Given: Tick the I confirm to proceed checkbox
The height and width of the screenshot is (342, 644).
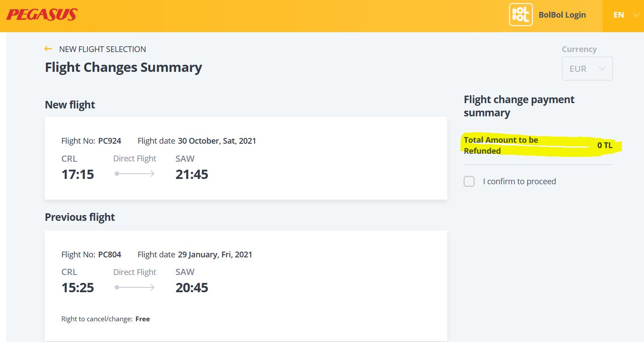Looking at the screenshot, I should point(469,181).
